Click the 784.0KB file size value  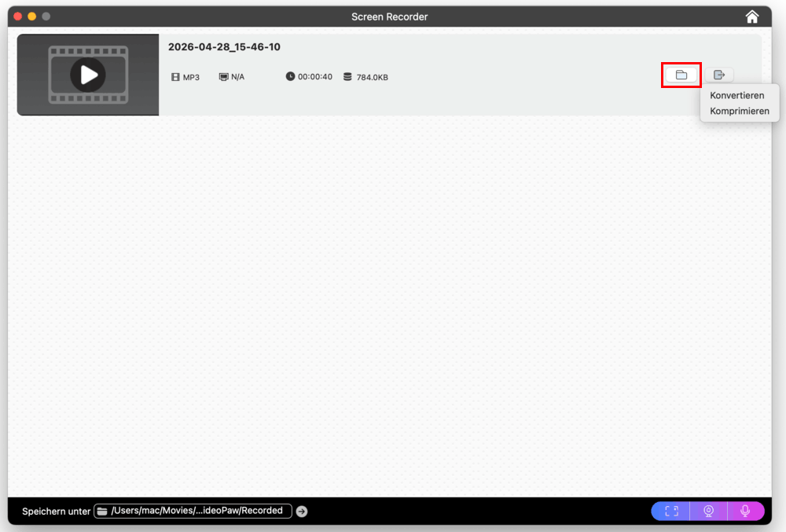point(372,77)
